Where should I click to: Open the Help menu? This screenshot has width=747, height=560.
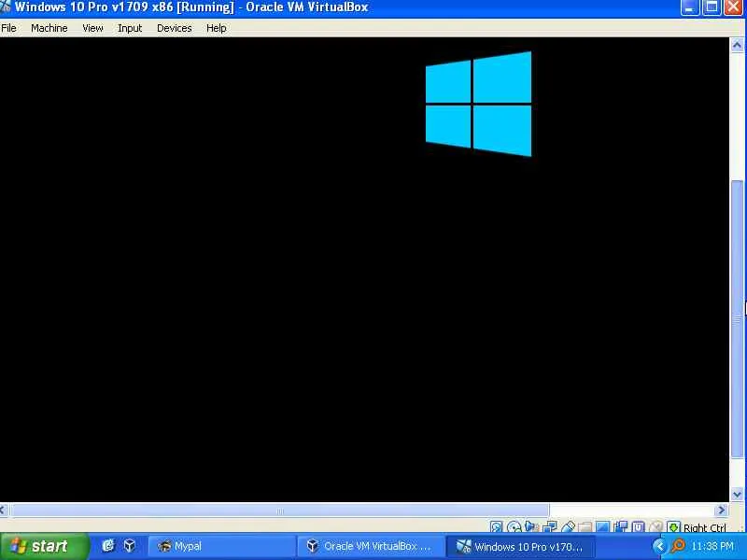(217, 28)
